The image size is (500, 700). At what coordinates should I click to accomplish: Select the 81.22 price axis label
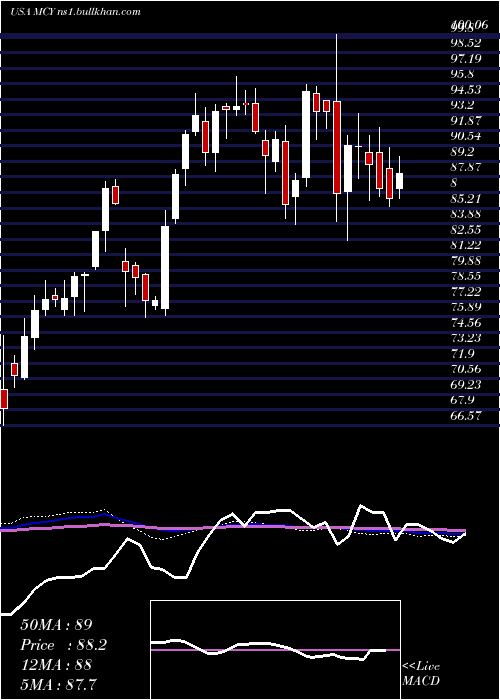[x=466, y=245]
